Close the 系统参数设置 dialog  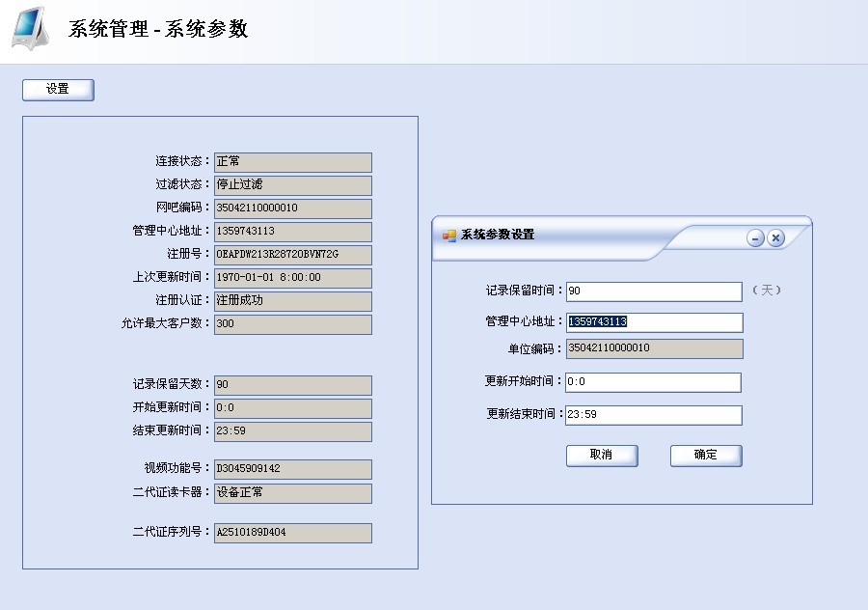click(x=774, y=237)
